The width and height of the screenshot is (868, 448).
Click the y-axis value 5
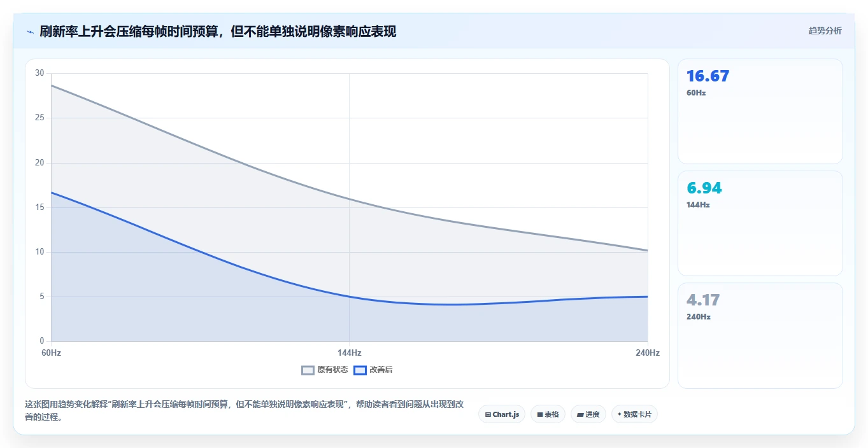pyautogui.click(x=41, y=297)
